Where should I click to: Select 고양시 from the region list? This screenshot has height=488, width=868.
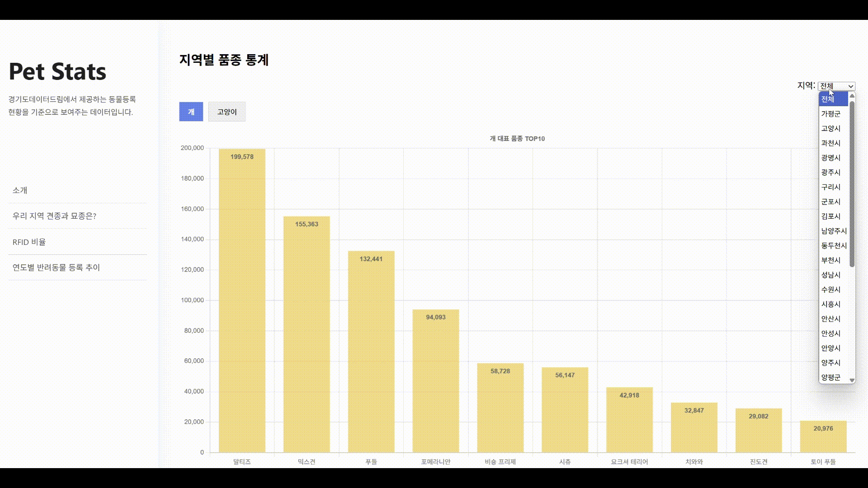click(831, 128)
